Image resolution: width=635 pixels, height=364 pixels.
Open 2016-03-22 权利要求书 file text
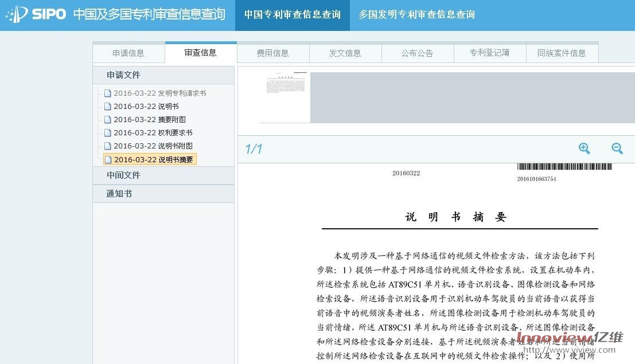point(153,133)
